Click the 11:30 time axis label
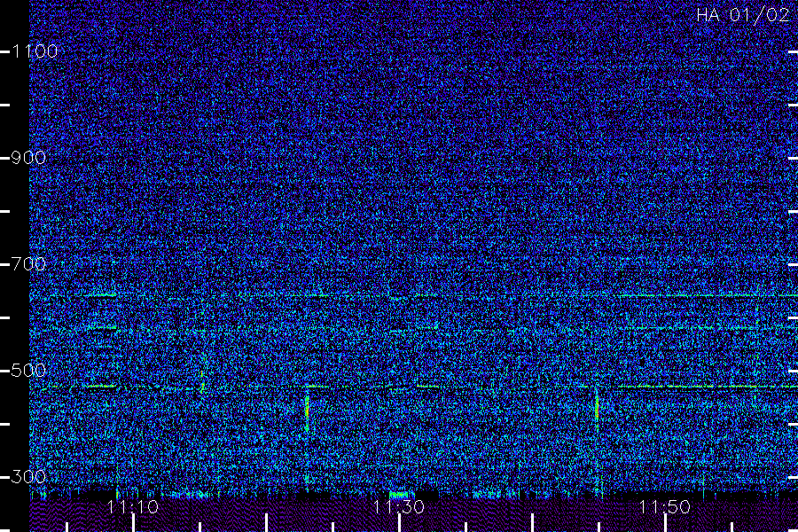The width and height of the screenshot is (798, 532). tap(398, 507)
